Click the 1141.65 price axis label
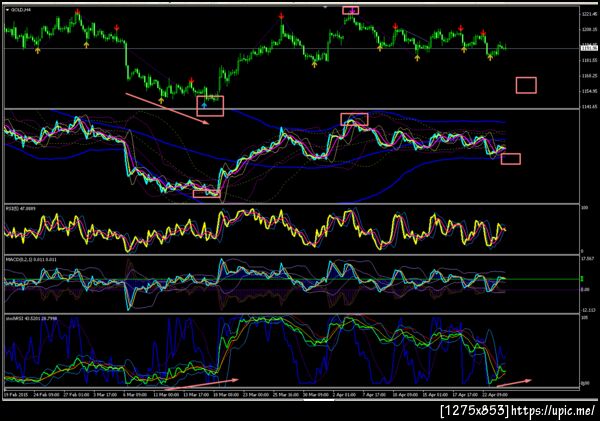The image size is (600, 421). [x=589, y=106]
